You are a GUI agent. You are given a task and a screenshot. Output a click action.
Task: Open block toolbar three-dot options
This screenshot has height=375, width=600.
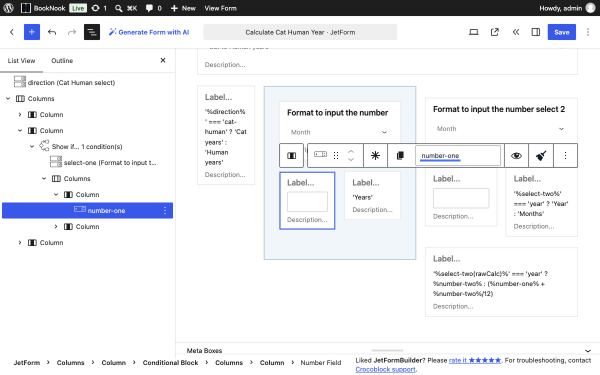click(565, 155)
